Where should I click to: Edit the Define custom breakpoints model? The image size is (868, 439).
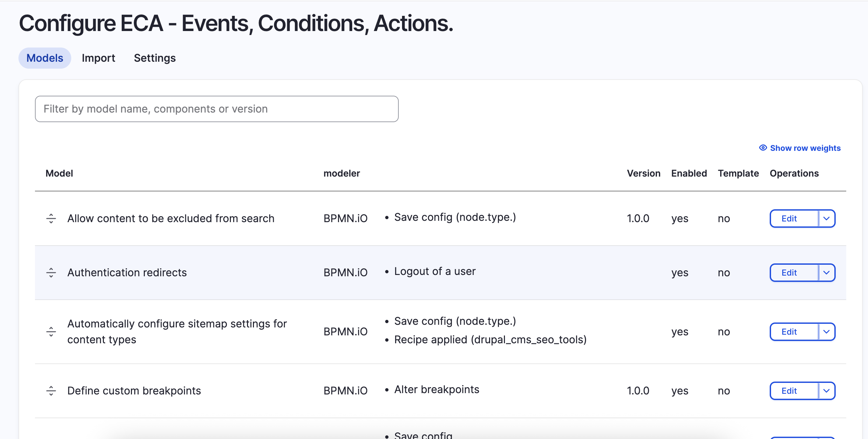(789, 391)
